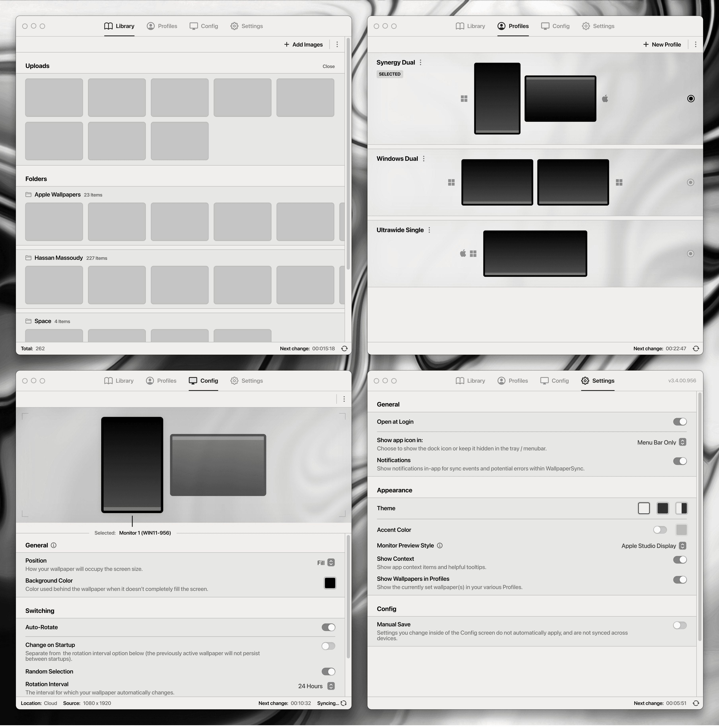719x728 pixels.
Task: Open the Rotation Interval dropdown
Action: click(x=331, y=686)
